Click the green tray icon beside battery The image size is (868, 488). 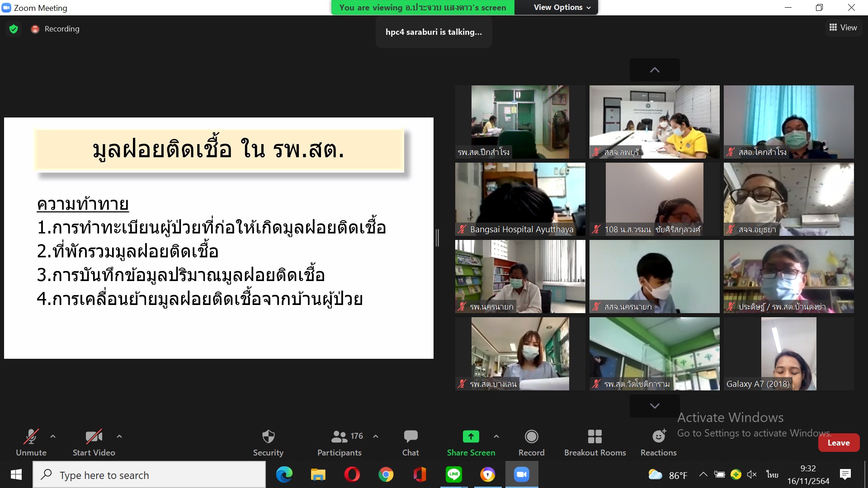[x=736, y=474]
